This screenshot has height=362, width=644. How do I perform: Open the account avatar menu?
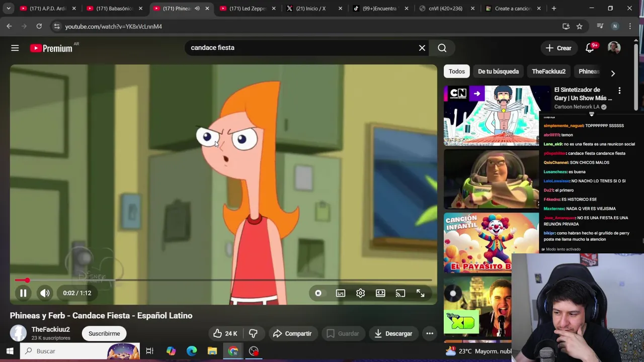[x=614, y=48]
